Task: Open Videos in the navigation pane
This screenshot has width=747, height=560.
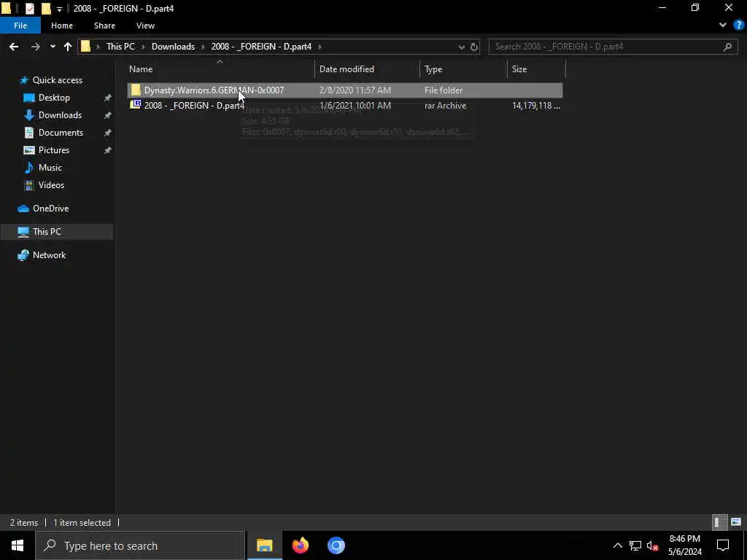Action: click(51, 184)
